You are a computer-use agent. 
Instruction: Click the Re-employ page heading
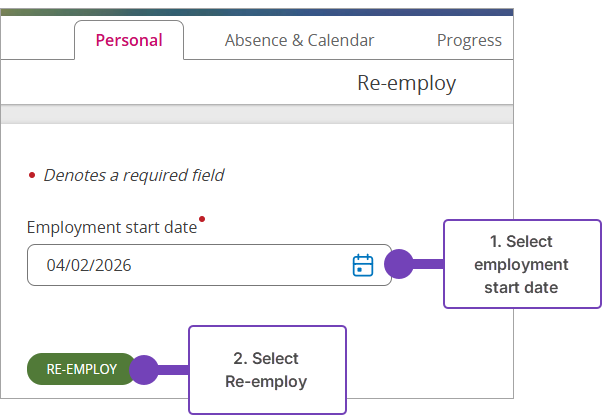click(x=406, y=83)
